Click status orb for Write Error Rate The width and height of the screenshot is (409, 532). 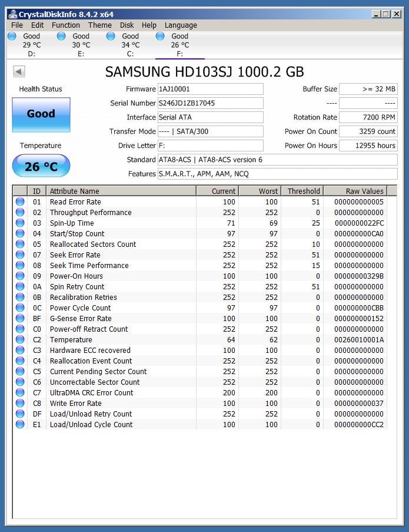pyautogui.click(x=20, y=403)
